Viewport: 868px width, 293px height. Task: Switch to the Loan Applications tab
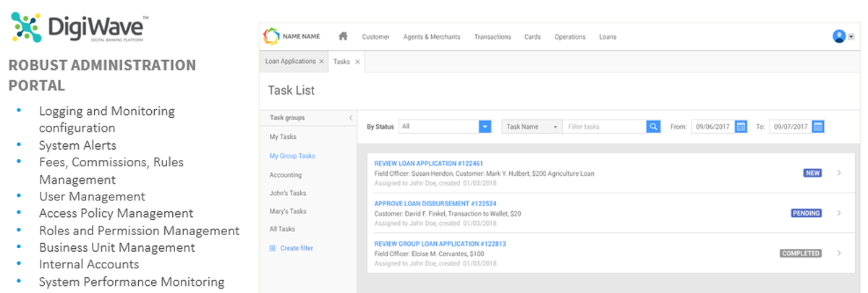coord(290,62)
